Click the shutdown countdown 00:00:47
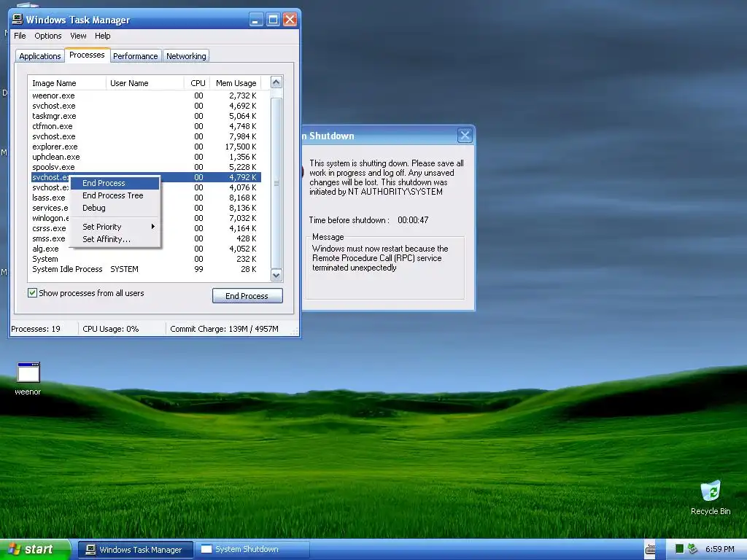This screenshot has width=747, height=560. point(413,220)
